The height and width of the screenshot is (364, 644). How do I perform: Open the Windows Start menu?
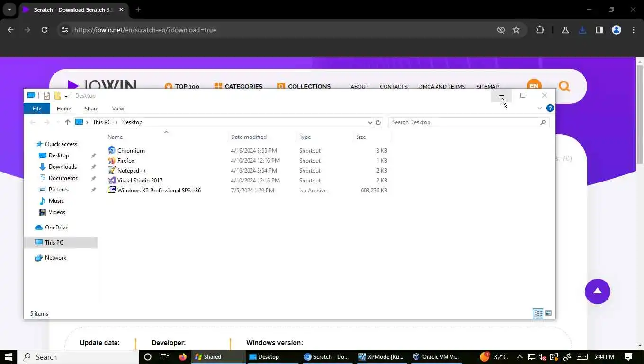[x=9, y=357]
